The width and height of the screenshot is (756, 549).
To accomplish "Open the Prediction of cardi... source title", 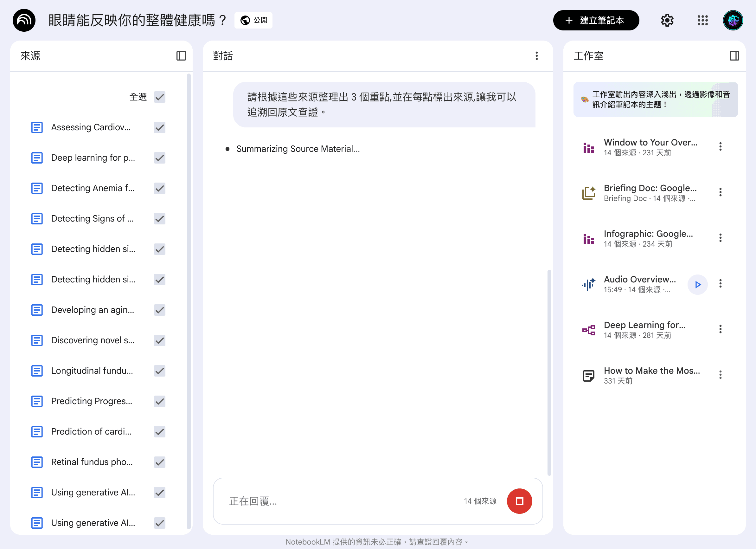I will [x=91, y=431].
